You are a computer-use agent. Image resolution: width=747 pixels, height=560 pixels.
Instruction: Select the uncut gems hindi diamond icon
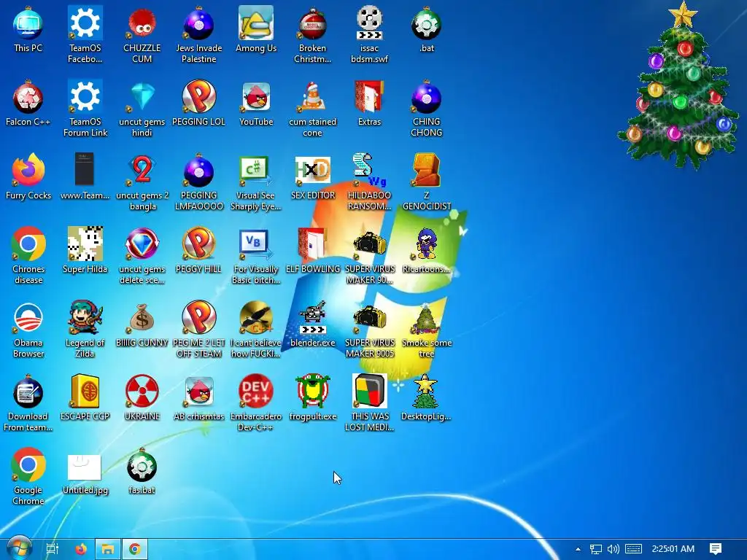pyautogui.click(x=142, y=97)
